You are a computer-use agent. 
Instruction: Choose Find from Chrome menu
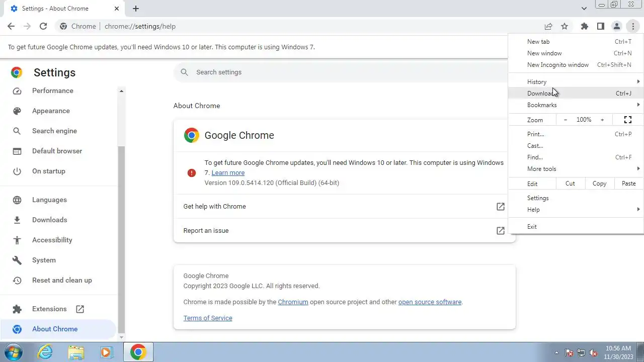click(576, 157)
